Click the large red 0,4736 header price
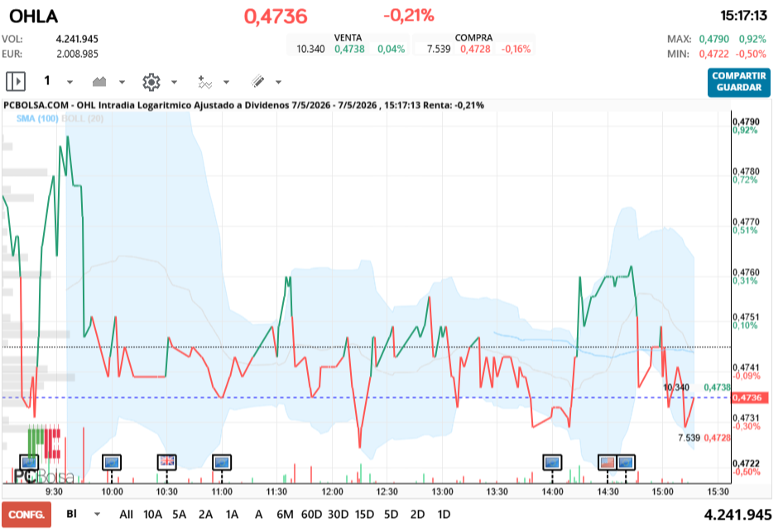This screenshot has width=783, height=532. [x=276, y=17]
